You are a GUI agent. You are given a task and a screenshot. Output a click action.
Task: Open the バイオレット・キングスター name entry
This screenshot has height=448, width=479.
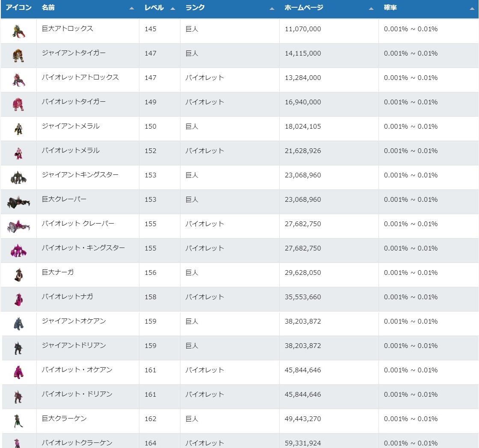83,248
